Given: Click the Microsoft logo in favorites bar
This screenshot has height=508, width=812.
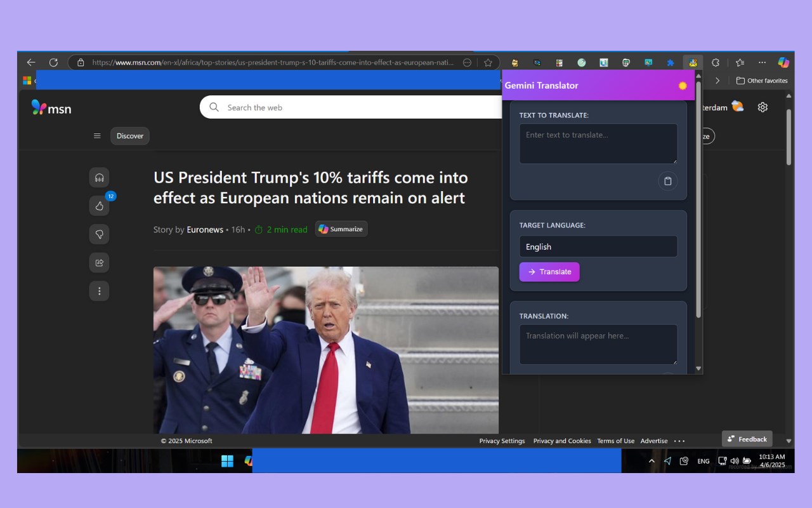Looking at the screenshot, I should (x=27, y=81).
